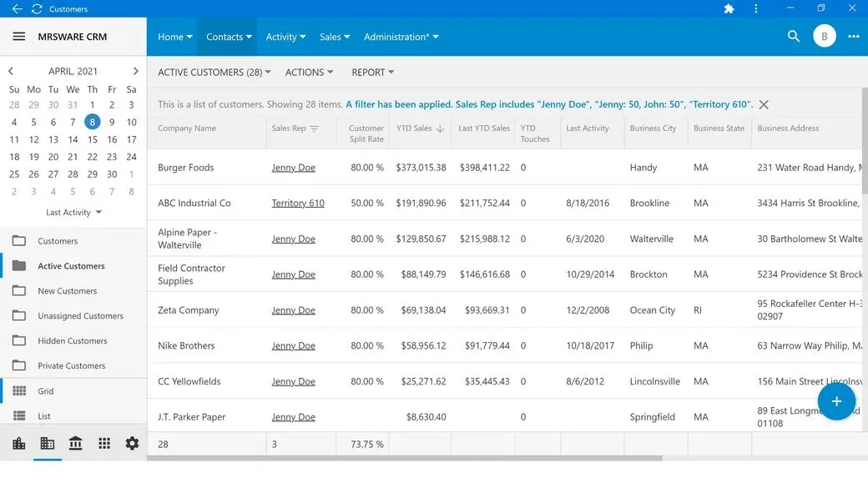
Task: Open the hamburger navigation menu
Action: pyautogui.click(x=18, y=37)
